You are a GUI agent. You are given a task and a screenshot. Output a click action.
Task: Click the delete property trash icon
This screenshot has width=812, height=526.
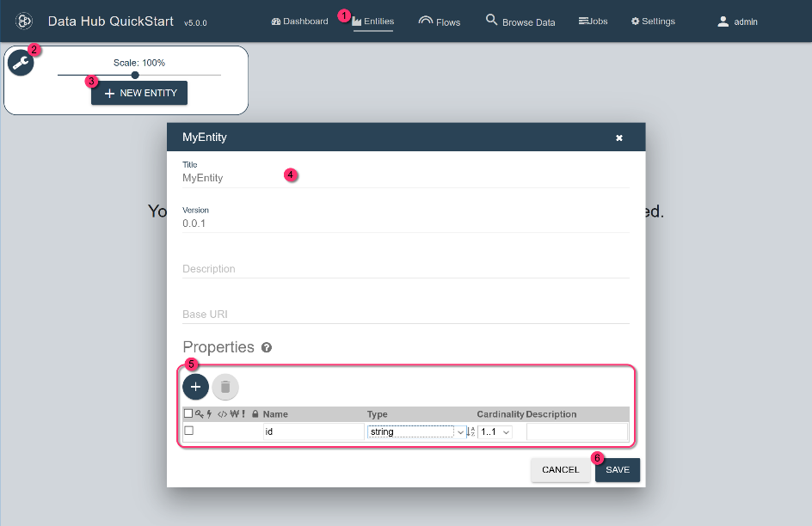click(225, 387)
